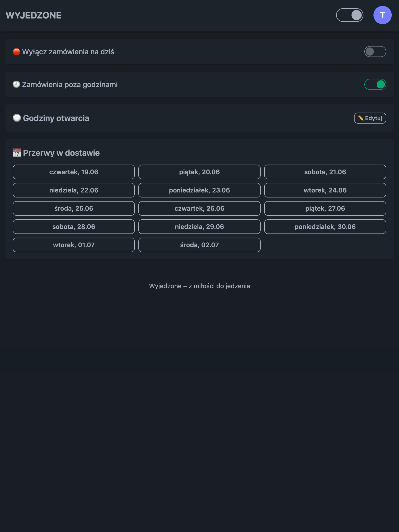Toggle the theme switch in header

tap(350, 15)
